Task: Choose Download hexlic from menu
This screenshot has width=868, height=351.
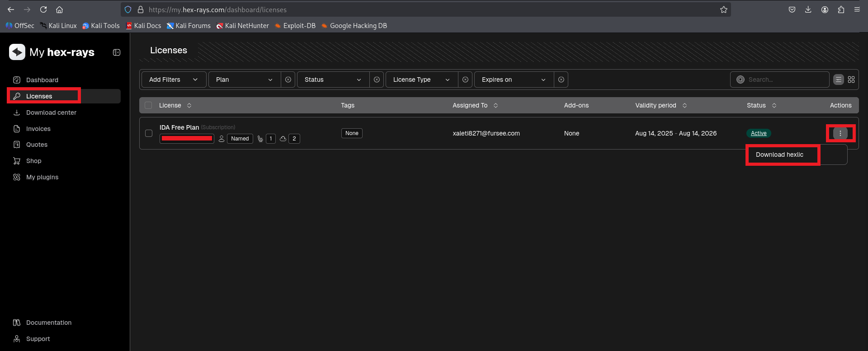Action: (779, 154)
